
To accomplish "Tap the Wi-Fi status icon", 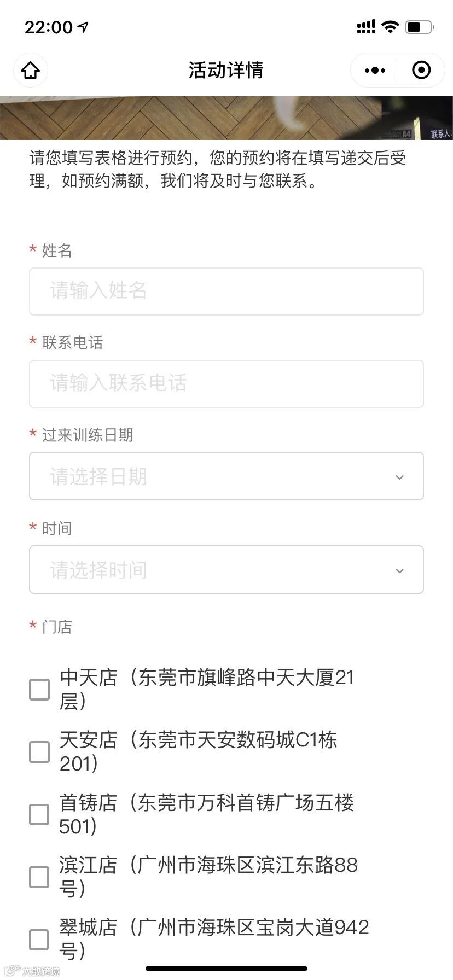I will tap(391, 27).
